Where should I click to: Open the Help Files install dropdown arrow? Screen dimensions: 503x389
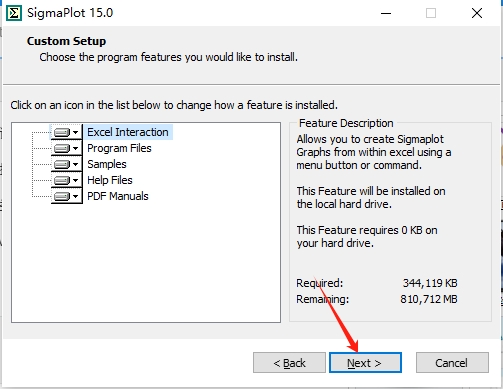click(x=76, y=180)
